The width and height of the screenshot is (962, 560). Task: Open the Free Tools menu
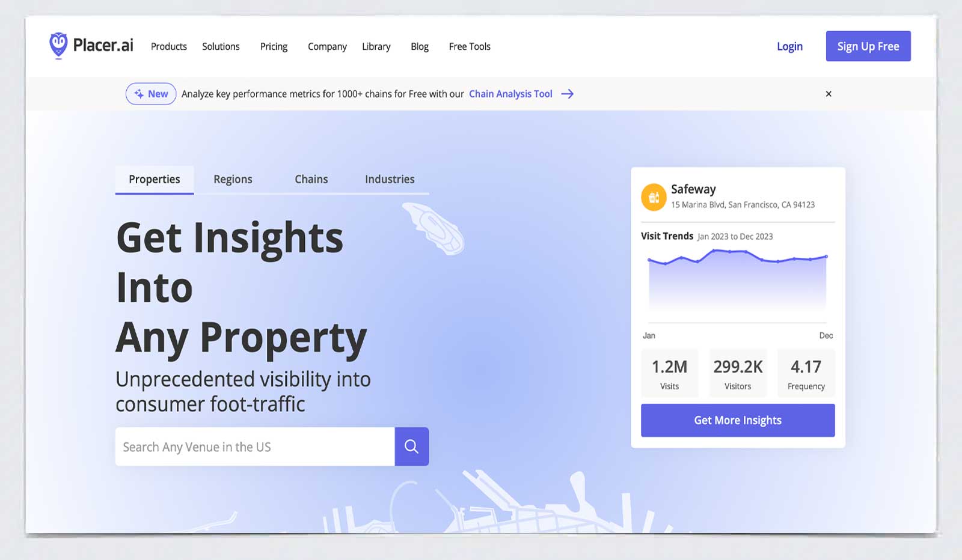470,46
